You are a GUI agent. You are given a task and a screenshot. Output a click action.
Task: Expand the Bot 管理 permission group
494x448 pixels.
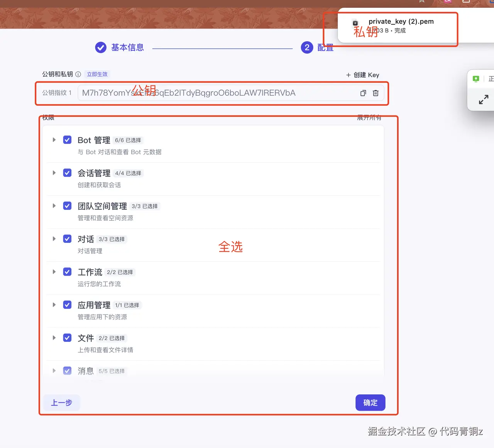point(54,140)
